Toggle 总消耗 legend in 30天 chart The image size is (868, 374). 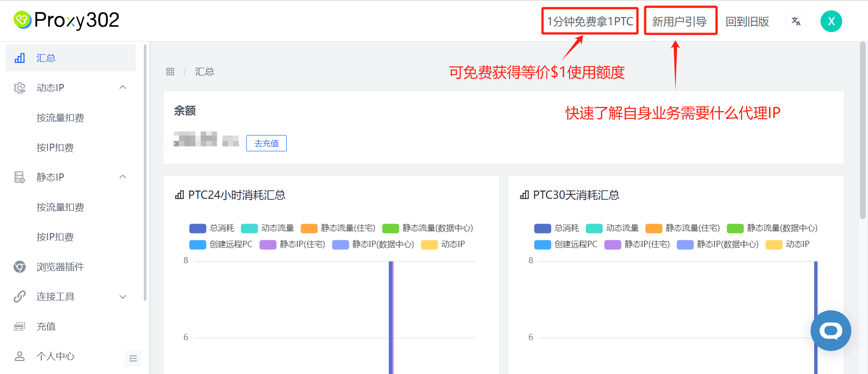click(x=557, y=228)
